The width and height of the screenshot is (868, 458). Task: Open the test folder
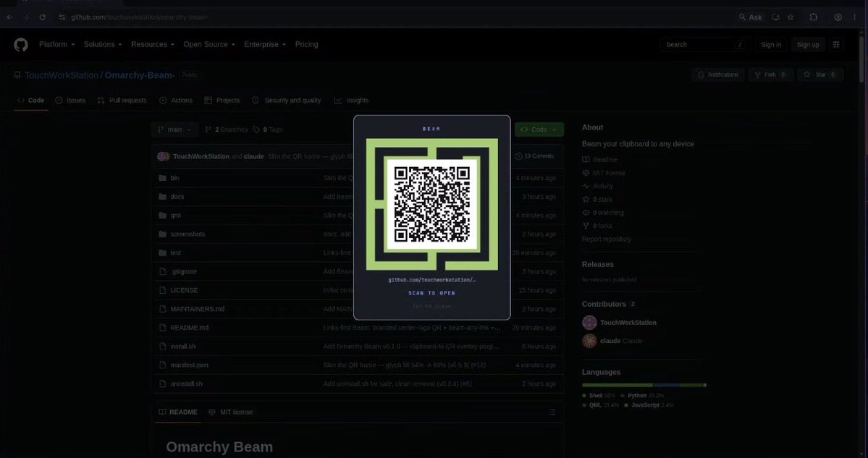pyautogui.click(x=175, y=253)
